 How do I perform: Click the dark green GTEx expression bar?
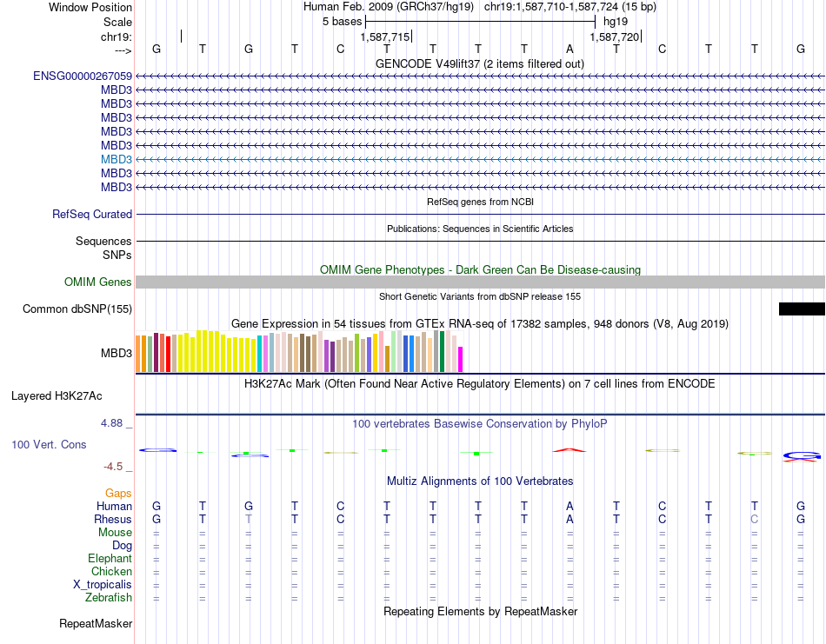coord(442,352)
